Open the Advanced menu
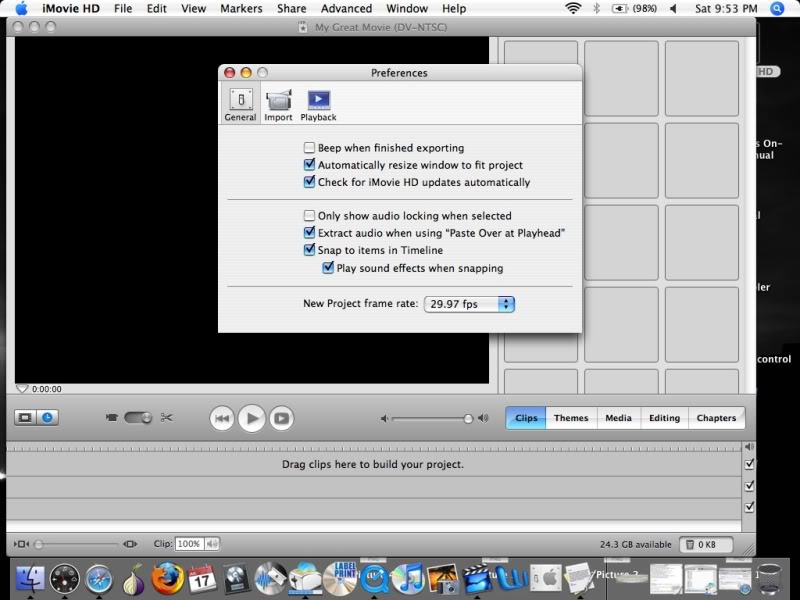 click(346, 9)
